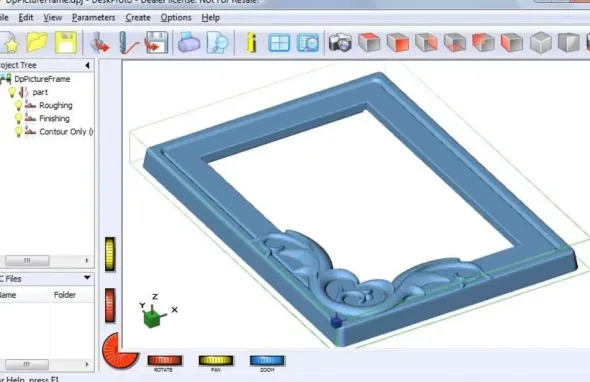Click the four-pane view layout icon
The width and height of the screenshot is (590, 382).
click(x=279, y=43)
